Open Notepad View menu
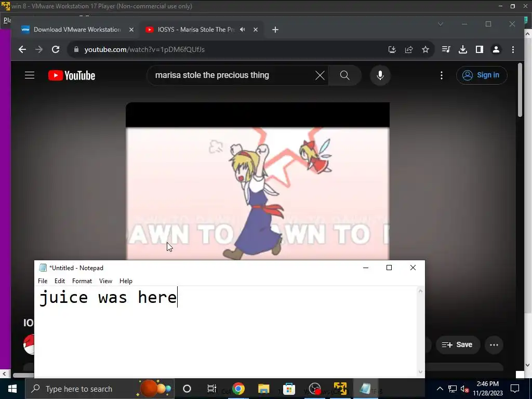 pos(105,281)
